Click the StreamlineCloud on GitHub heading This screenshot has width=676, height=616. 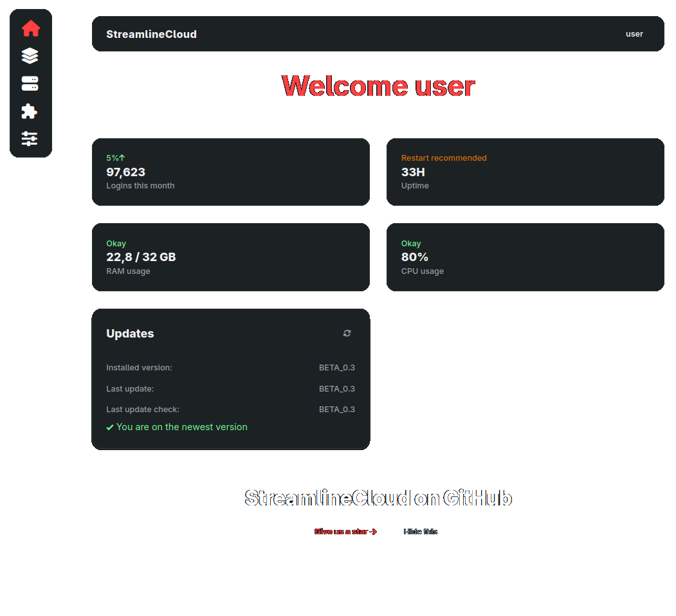[x=378, y=498]
